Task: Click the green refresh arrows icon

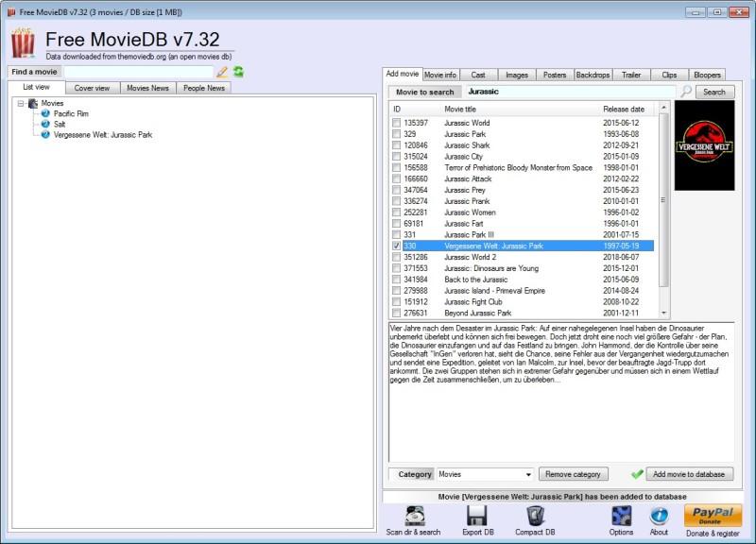Action: click(x=238, y=72)
